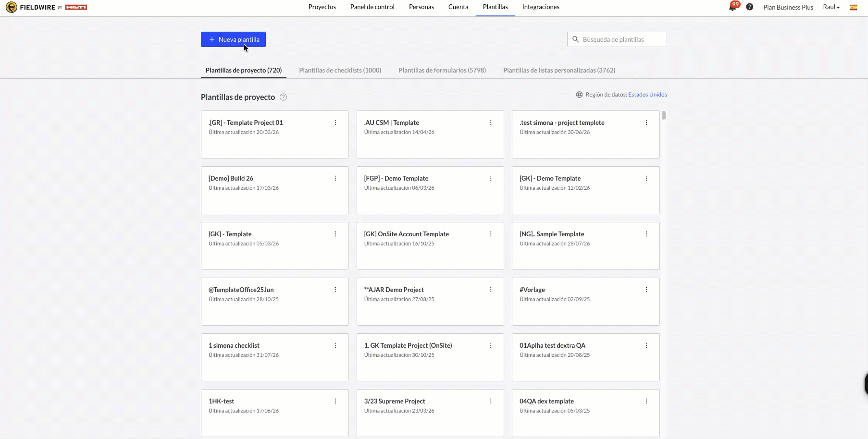Open the help question mark icon
Viewport: 868px width, 439px height.
[x=749, y=7]
